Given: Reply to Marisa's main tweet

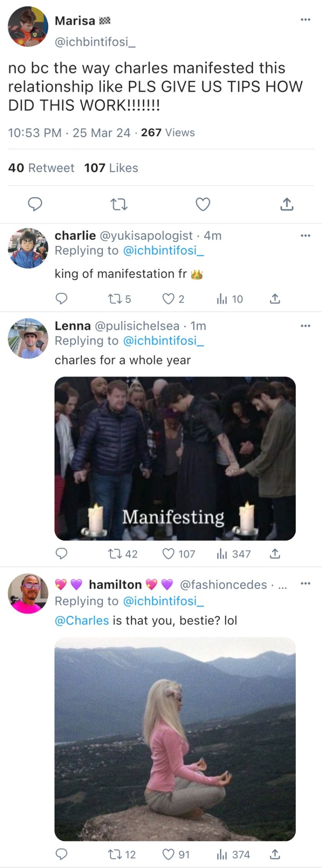Looking at the screenshot, I should (35, 205).
